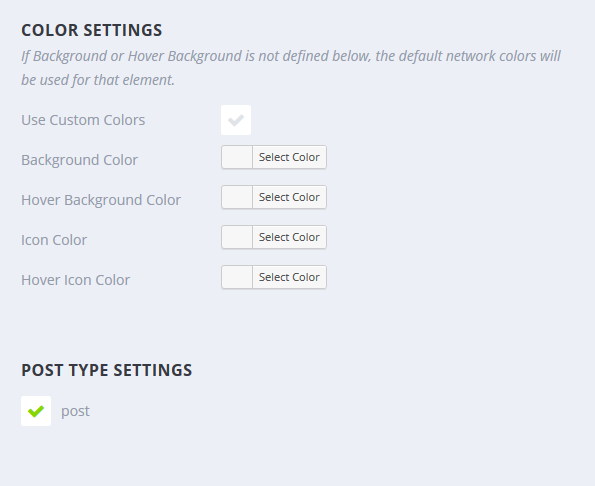595x486 pixels.
Task: Click the Hover Background Color label
Action: pos(101,200)
